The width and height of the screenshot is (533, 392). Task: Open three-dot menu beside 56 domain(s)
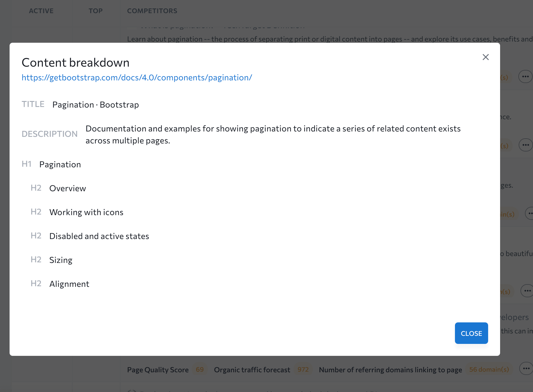point(526,368)
